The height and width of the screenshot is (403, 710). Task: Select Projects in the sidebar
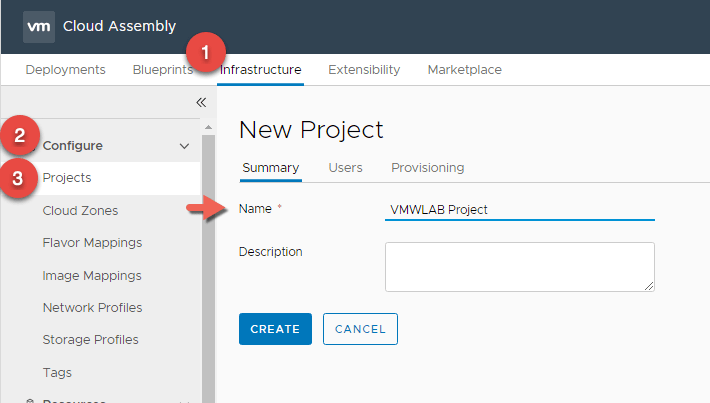point(67,178)
